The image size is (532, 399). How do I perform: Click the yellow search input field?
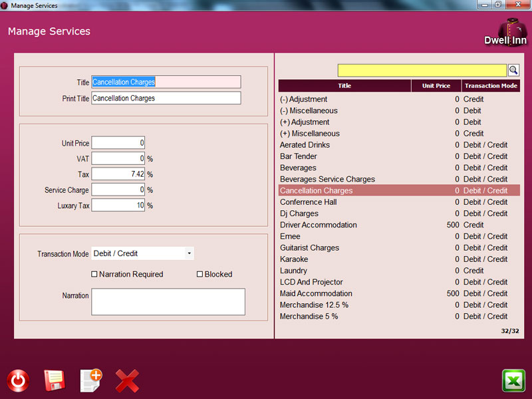(x=422, y=70)
